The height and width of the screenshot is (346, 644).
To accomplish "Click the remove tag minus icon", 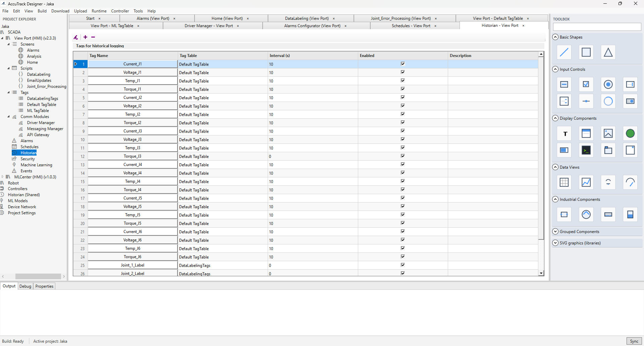I will pos(93,37).
